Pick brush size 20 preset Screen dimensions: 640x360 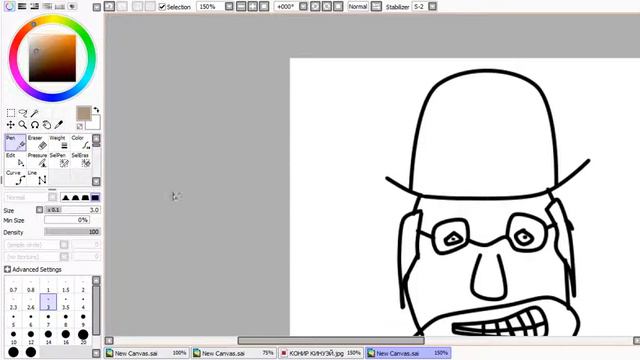click(x=83, y=338)
